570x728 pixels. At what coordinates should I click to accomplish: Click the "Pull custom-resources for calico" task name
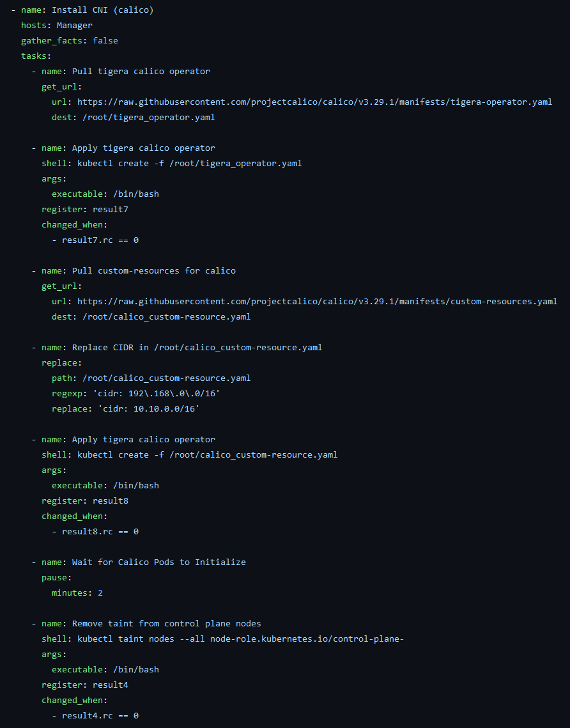click(x=153, y=270)
